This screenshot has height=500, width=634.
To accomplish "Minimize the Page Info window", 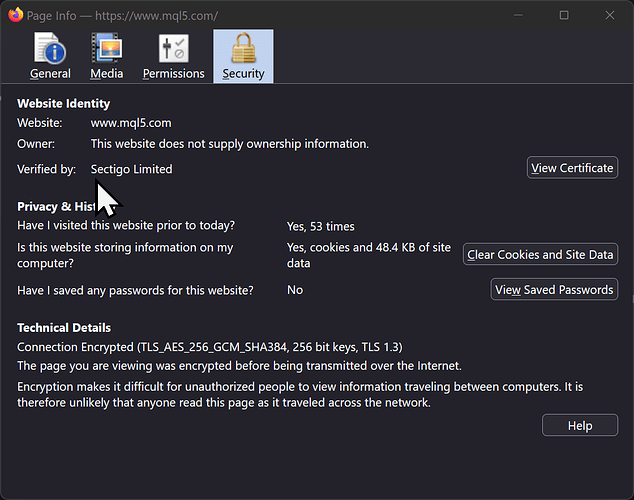I will coord(518,15).
